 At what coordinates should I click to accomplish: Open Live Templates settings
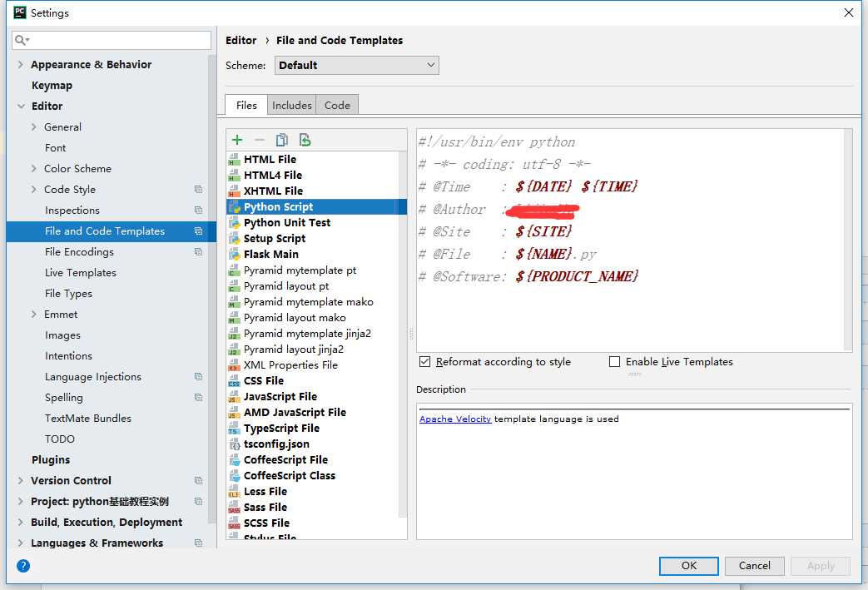click(81, 273)
